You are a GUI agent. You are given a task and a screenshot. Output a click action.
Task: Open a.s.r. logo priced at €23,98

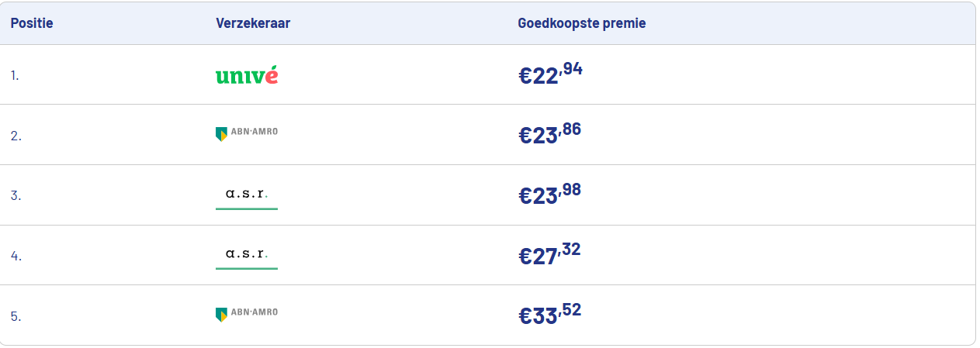click(x=246, y=195)
